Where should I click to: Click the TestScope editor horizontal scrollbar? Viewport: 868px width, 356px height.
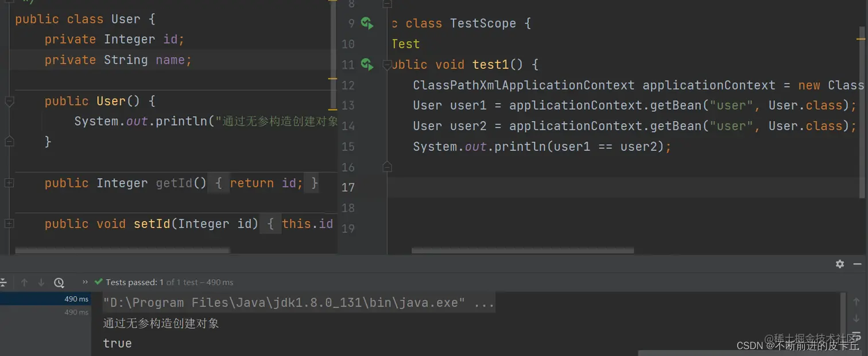pyautogui.click(x=522, y=250)
